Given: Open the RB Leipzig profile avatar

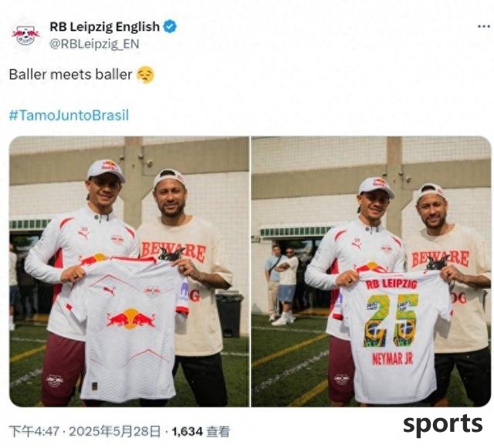Looking at the screenshot, I should [25, 35].
